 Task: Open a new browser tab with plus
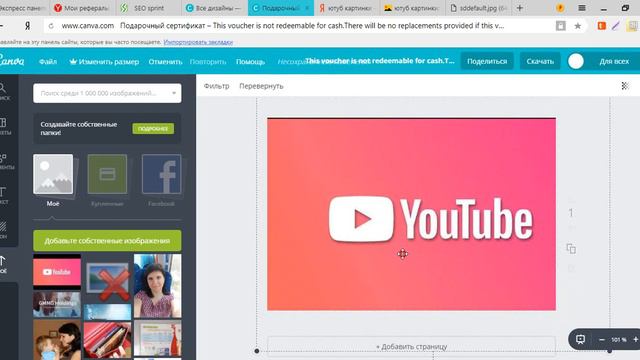(x=520, y=8)
